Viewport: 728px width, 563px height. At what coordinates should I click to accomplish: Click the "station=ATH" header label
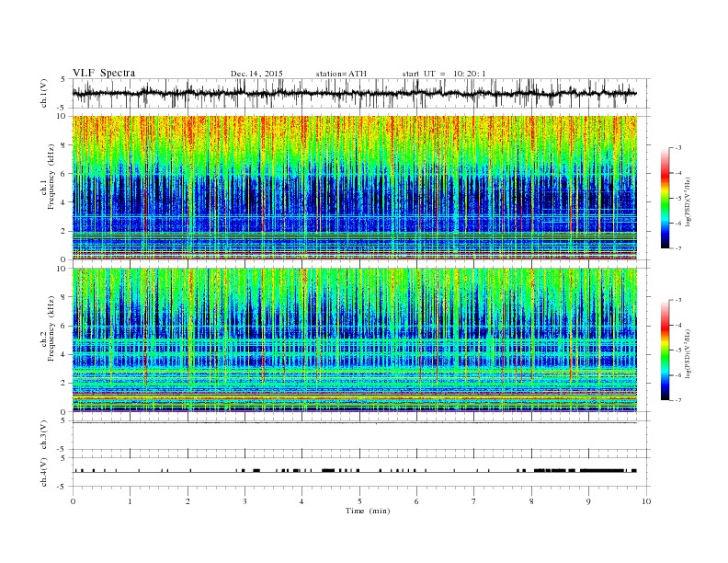pyautogui.click(x=341, y=74)
